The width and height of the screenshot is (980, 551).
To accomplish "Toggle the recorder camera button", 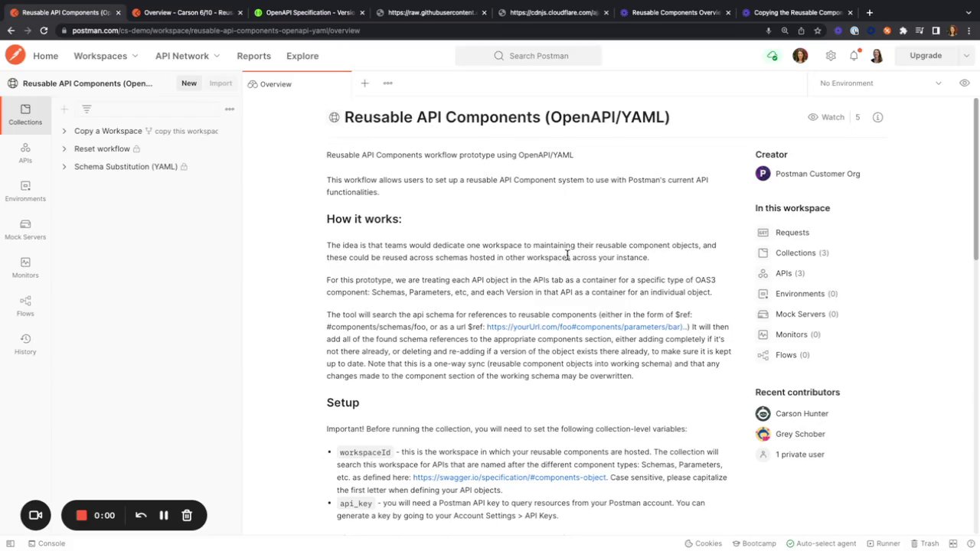I will 35,515.
